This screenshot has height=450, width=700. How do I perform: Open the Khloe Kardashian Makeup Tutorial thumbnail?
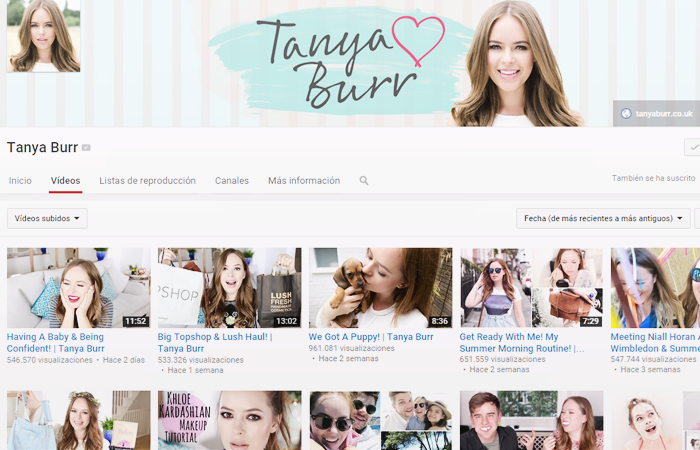pos(229,420)
